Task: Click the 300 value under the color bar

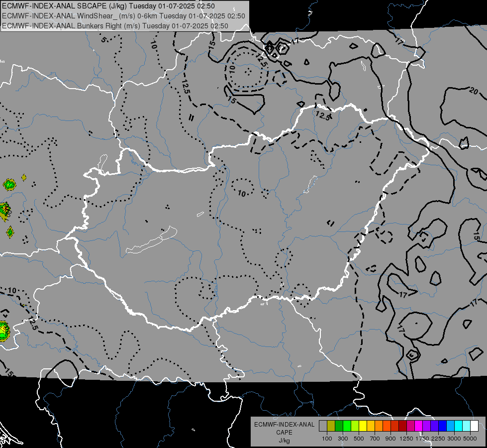Action: [x=343, y=439]
